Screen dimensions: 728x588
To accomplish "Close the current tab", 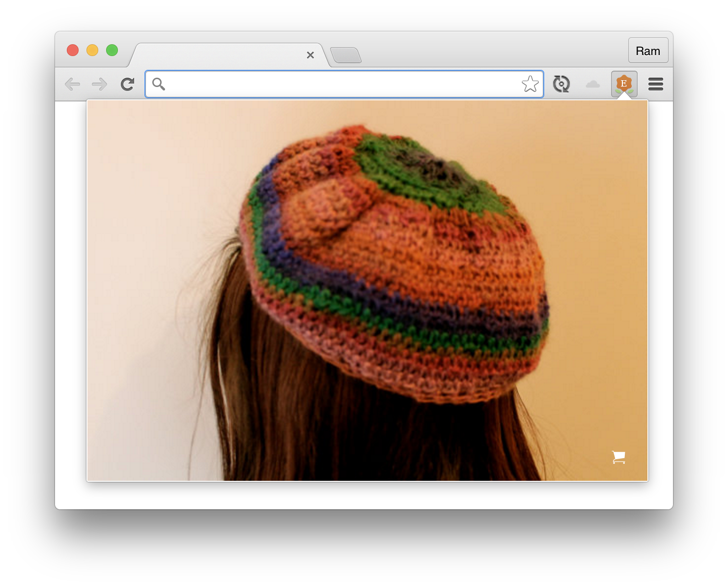I will click(310, 55).
